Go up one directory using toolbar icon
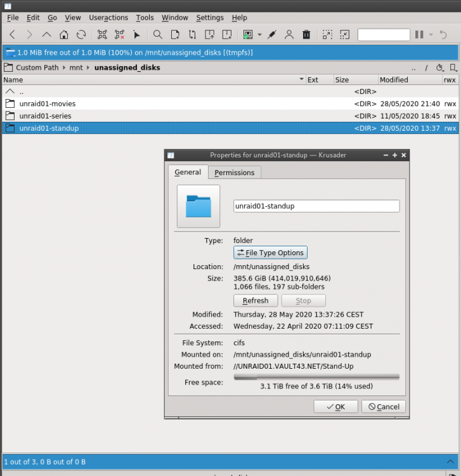This screenshot has height=476, width=461. click(x=46, y=35)
